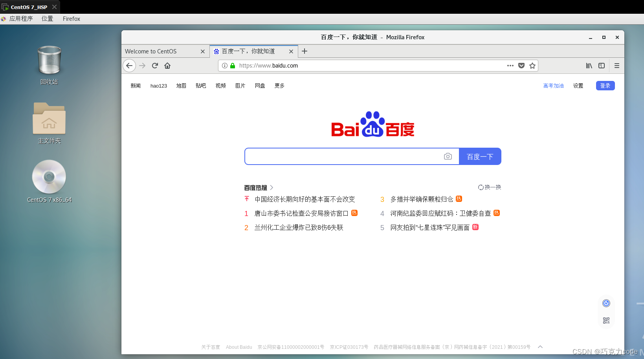
Task: Open page actions three-dot menu
Action: pos(510,66)
